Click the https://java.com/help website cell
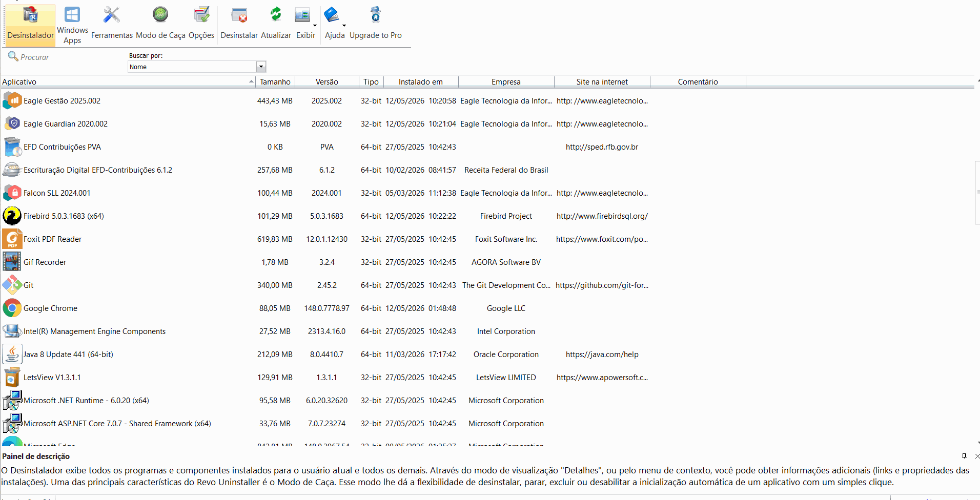 pos(602,355)
